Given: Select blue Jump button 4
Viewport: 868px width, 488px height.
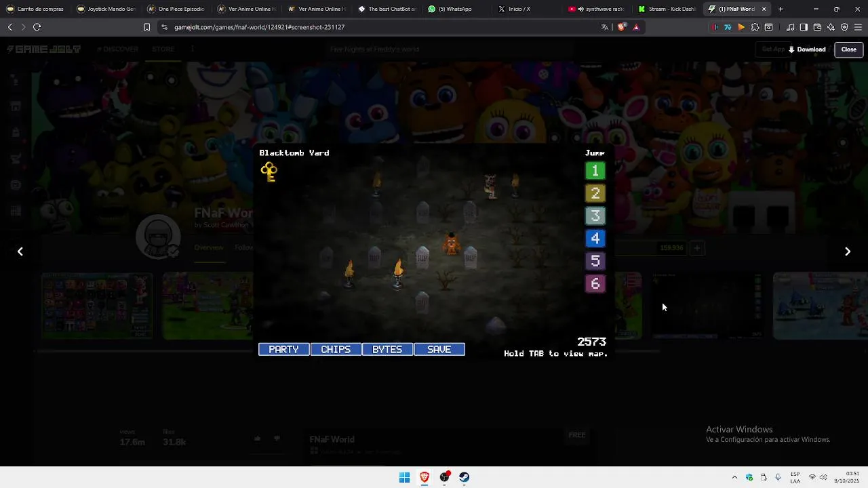Looking at the screenshot, I should (x=595, y=238).
